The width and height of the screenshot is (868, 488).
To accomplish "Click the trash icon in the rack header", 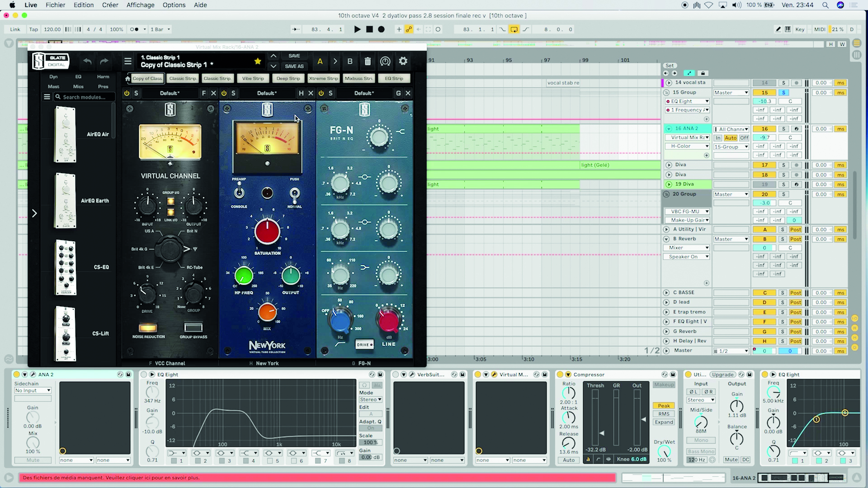I will [x=368, y=61].
